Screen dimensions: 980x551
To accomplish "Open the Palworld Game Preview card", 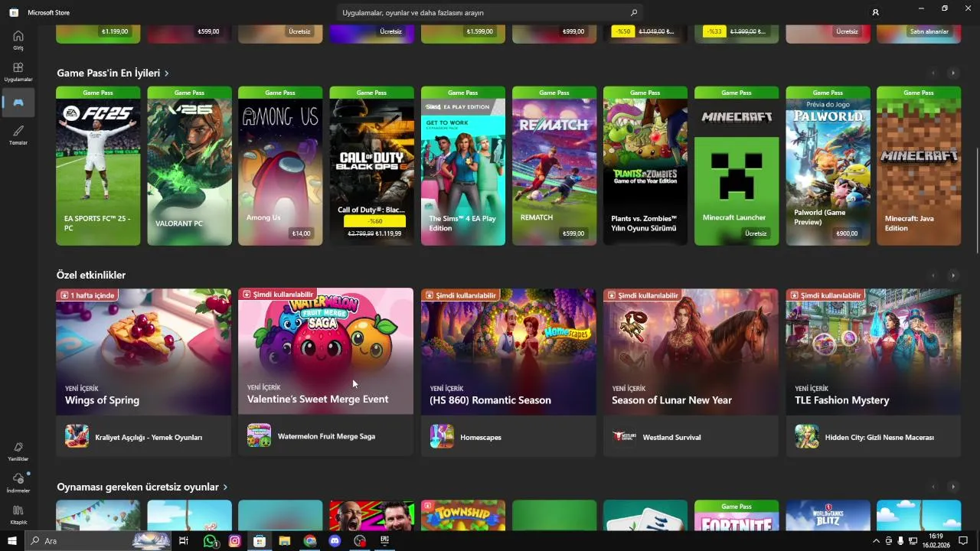I will coord(828,166).
